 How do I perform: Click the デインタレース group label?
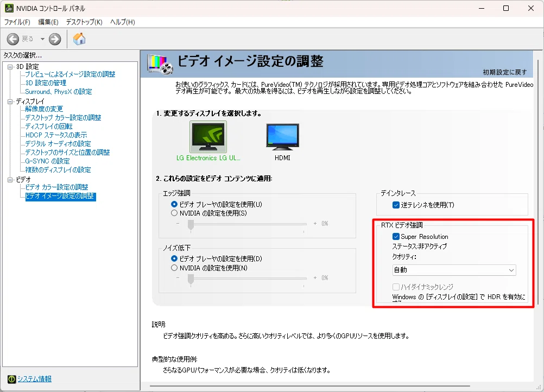coord(398,193)
